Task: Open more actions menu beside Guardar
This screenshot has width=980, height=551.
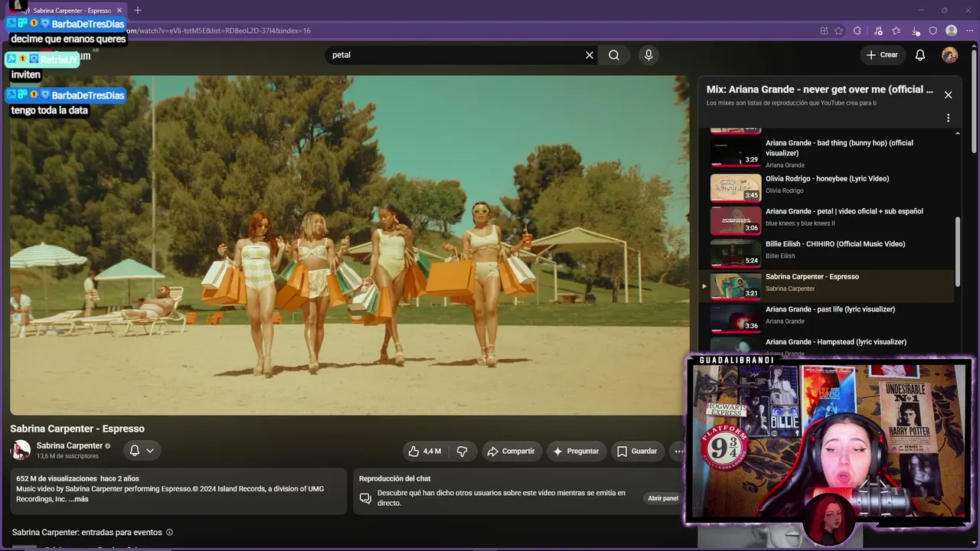Action: (x=678, y=452)
